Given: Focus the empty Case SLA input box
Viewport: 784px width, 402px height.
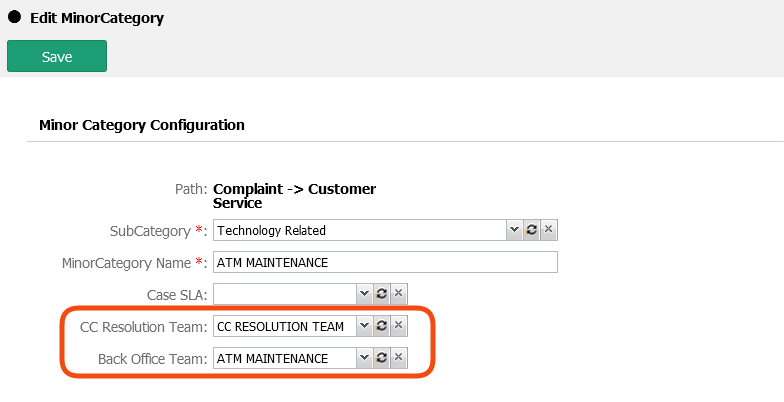Looking at the screenshot, I should point(285,294).
